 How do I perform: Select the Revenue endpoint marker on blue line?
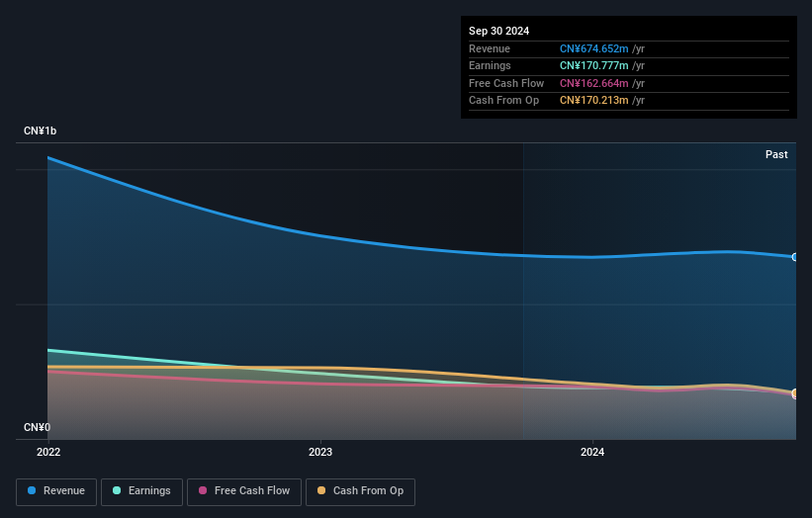pyautogui.click(x=794, y=257)
